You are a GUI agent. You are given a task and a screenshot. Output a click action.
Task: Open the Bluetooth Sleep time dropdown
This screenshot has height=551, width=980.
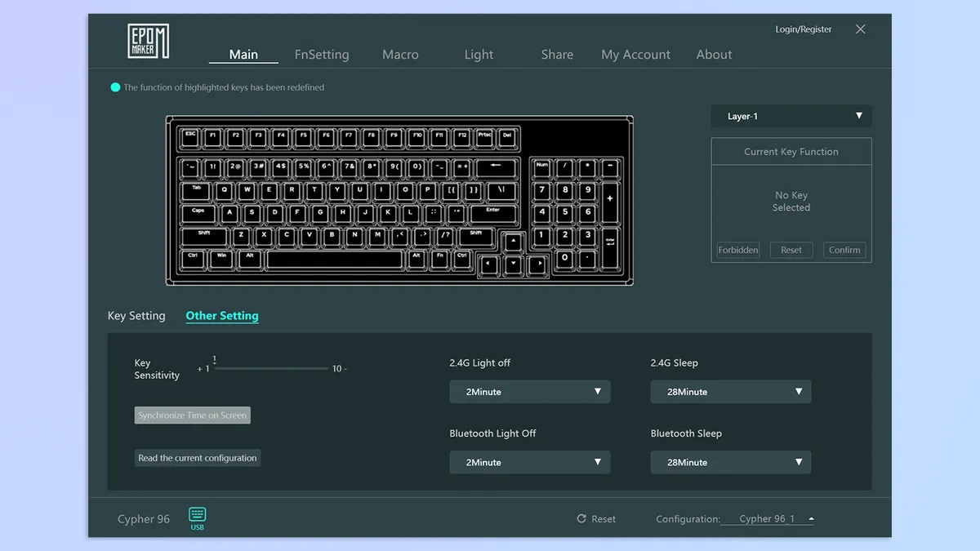(730, 462)
